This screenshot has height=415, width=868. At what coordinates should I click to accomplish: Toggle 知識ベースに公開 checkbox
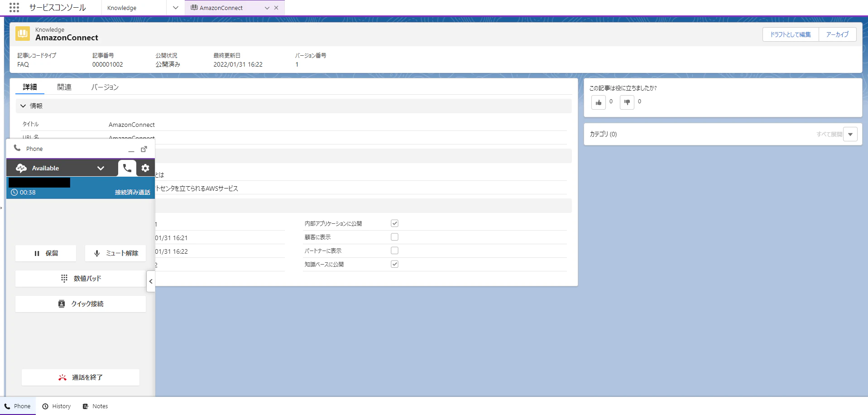[x=394, y=264]
